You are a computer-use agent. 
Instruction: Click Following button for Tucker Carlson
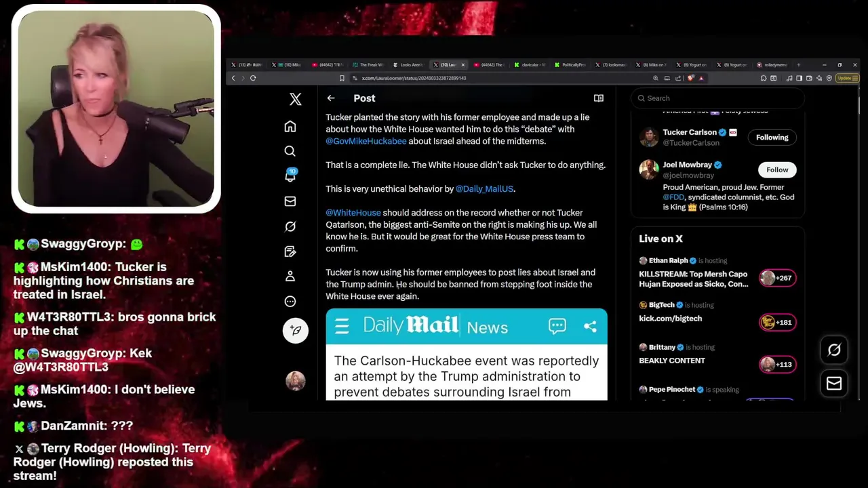[772, 138]
